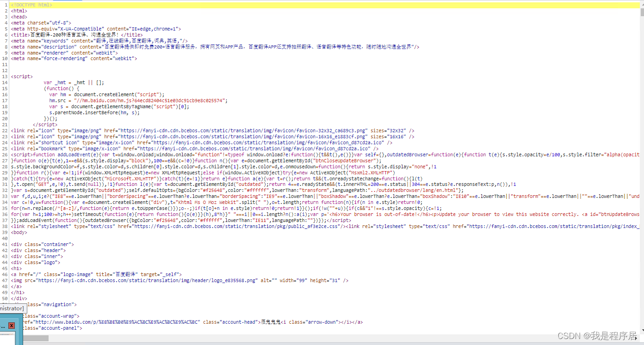
Task: Click line number 22 in the gutter
Action: pyautogui.click(x=5, y=131)
